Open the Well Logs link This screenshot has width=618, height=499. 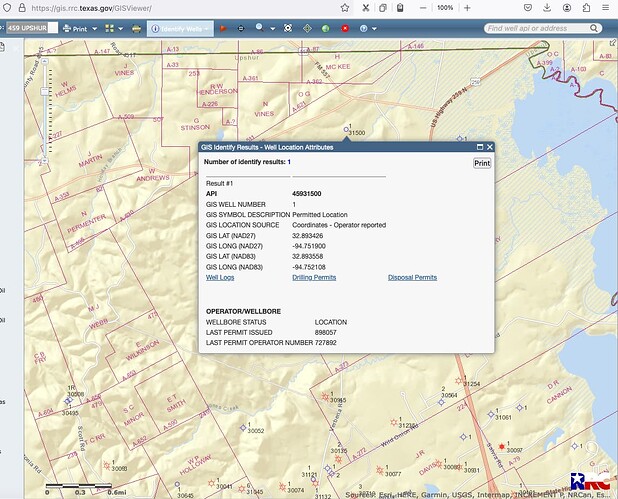[x=220, y=277]
